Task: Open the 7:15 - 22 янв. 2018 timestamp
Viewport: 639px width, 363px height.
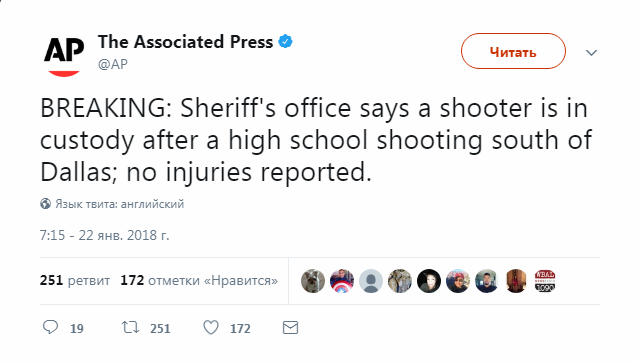Action: click(x=104, y=235)
